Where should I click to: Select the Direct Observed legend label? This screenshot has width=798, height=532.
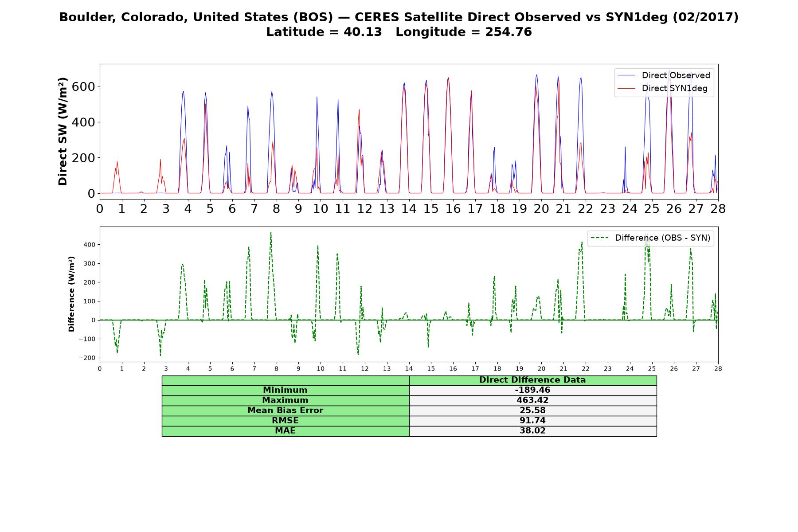[x=676, y=75]
